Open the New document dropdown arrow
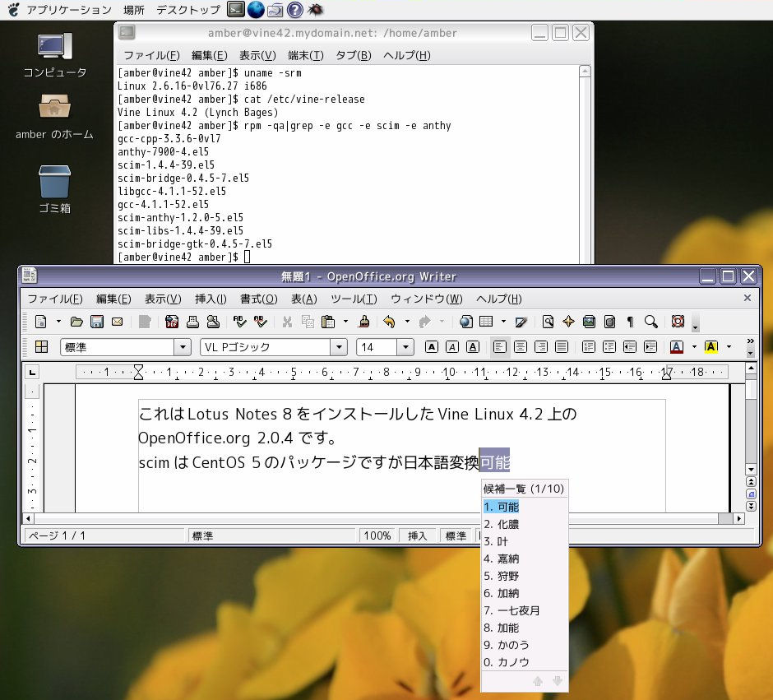This screenshot has height=700, width=773. [58, 322]
